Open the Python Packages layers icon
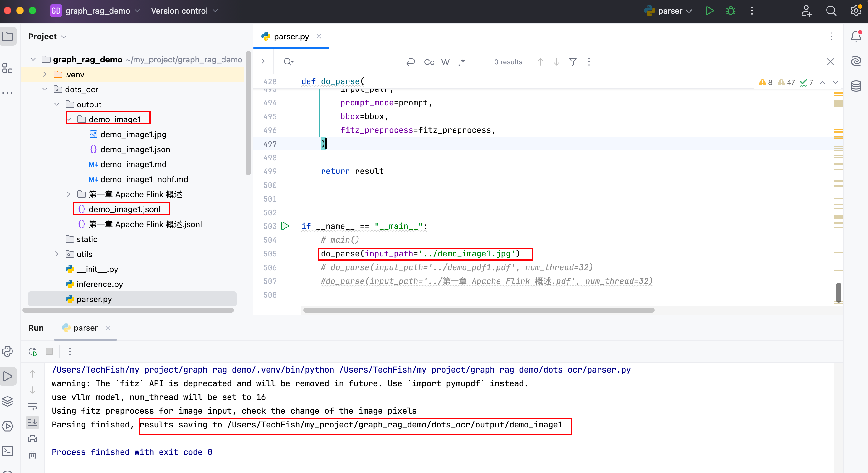The height and width of the screenshot is (473, 868). tap(7, 401)
